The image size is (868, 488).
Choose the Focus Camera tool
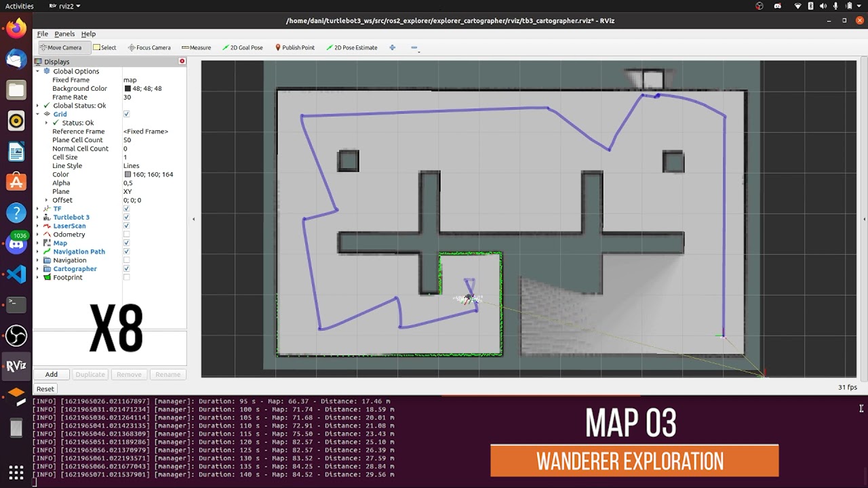tap(149, 47)
